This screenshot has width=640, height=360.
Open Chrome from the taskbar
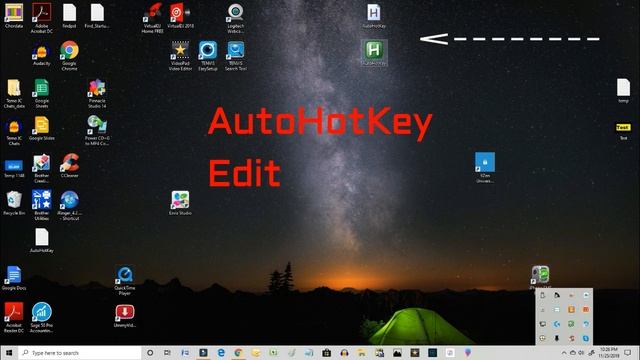(x=238, y=353)
